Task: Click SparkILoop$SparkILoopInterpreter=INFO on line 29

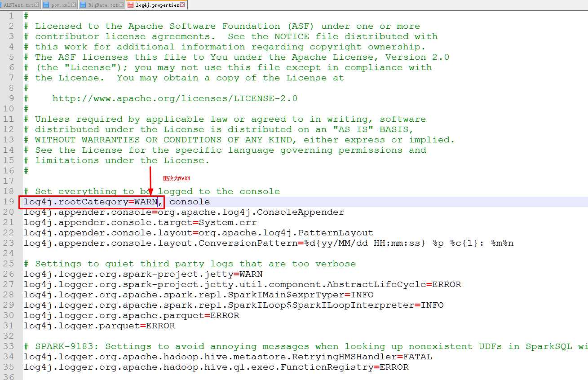Action: coord(336,305)
